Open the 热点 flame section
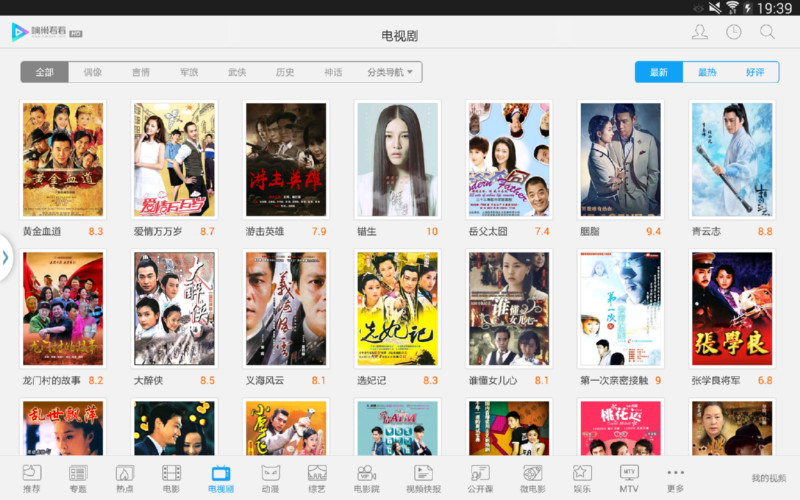The height and width of the screenshot is (500, 800). [124, 479]
